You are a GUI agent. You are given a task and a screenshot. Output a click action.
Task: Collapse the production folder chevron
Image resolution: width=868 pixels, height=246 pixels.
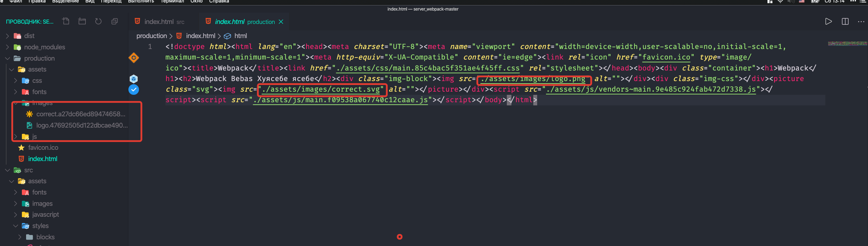tap(7, 58)
